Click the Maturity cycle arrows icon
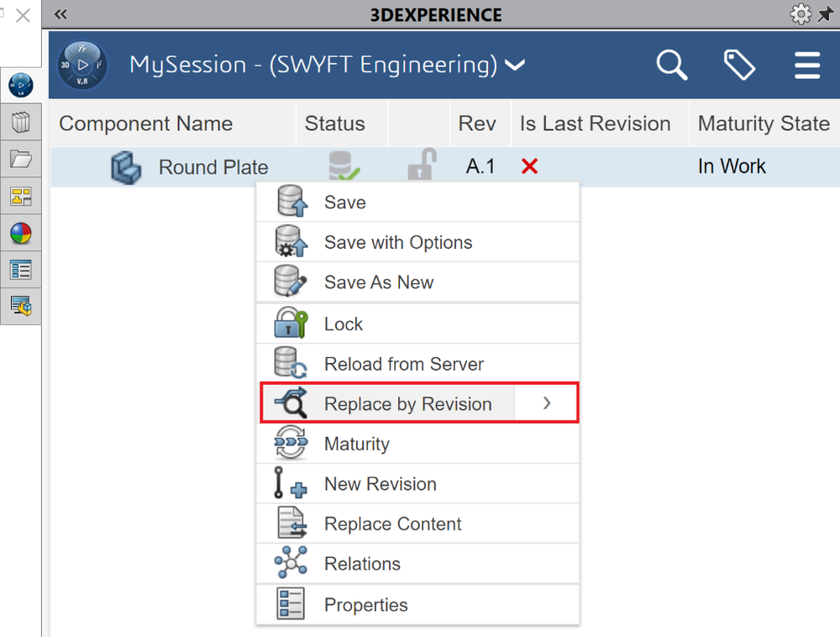The width and height of the screenshot is (840, 637). [x=291, y=443]
